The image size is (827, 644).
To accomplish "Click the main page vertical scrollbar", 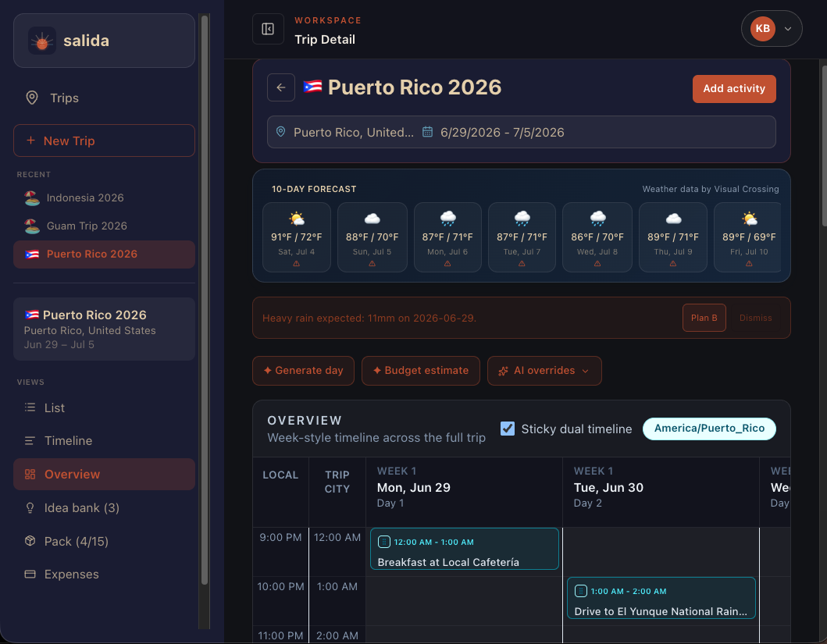I will pos(824,147).
